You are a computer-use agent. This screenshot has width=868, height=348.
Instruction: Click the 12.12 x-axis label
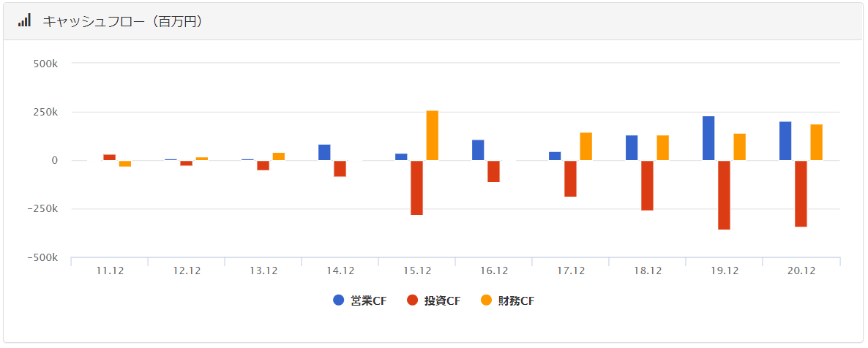coord(187,271)
